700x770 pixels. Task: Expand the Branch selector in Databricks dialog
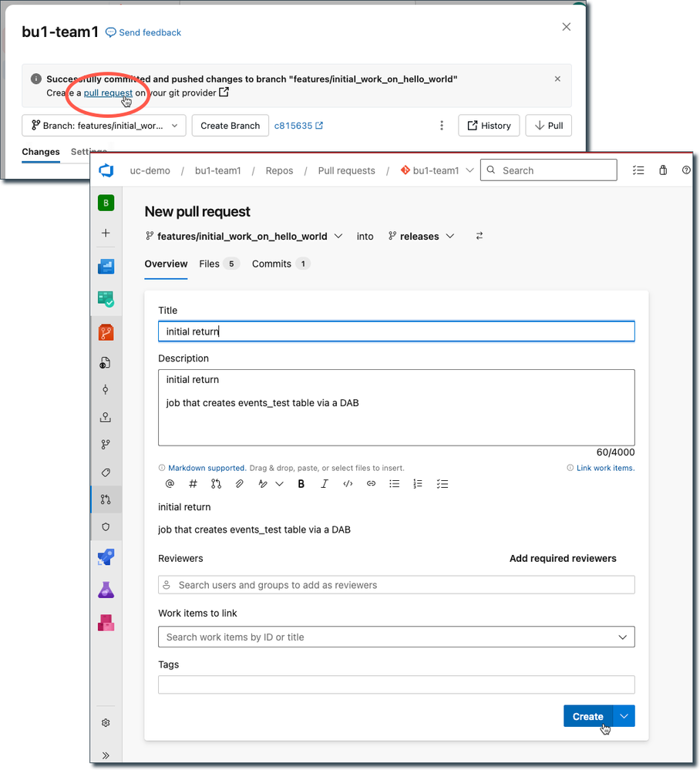(104, 126)
